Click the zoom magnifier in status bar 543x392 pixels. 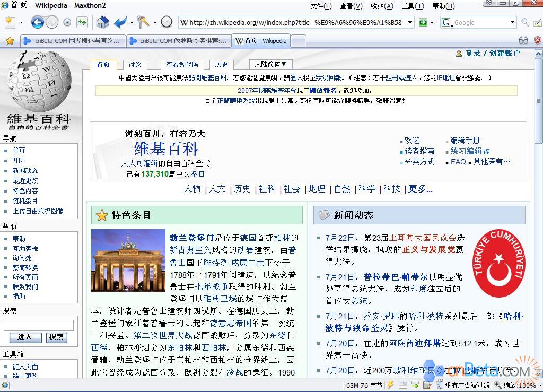point(497,385)
